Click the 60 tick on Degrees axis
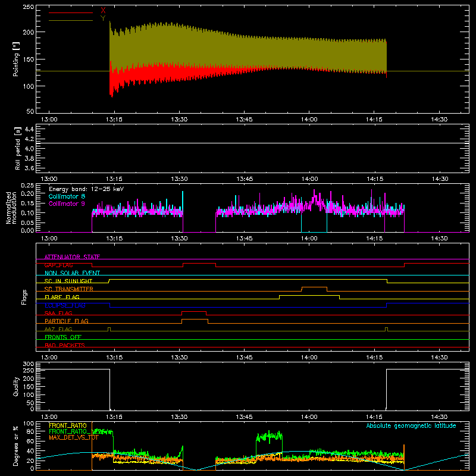 point(30,441)
